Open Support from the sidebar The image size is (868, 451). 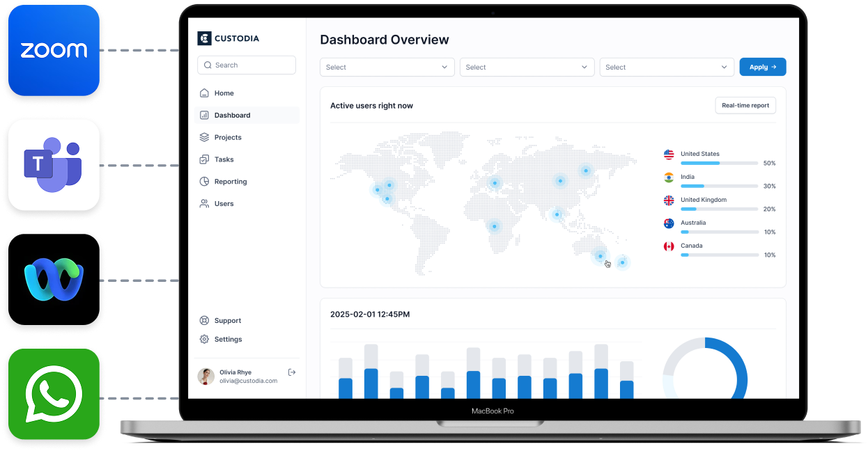coord(247,321)
